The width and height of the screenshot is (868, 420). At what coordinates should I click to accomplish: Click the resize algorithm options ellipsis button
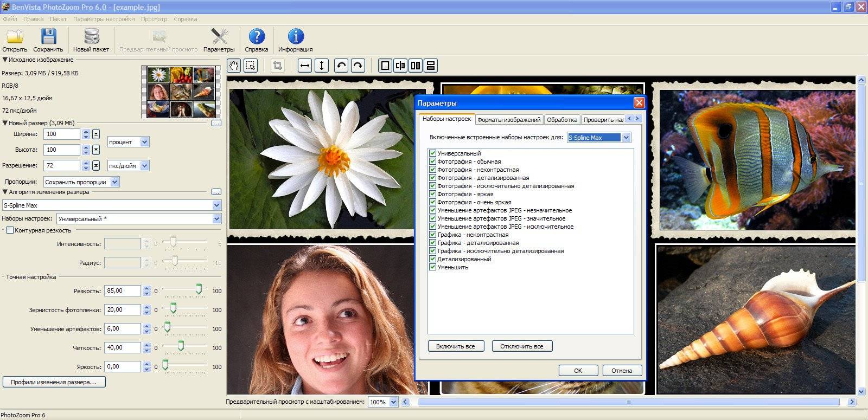tap(216, 192)
